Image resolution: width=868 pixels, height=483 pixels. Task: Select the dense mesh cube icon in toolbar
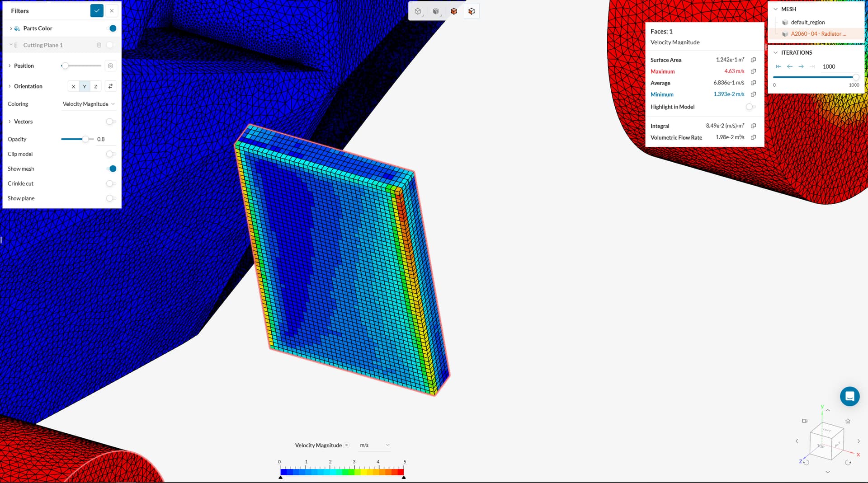click(436, 11)
